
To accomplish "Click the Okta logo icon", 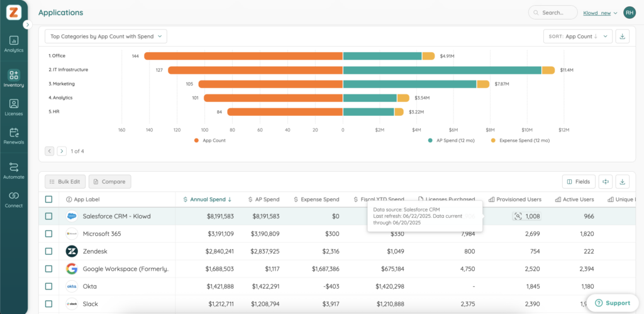I will point(72,286).
